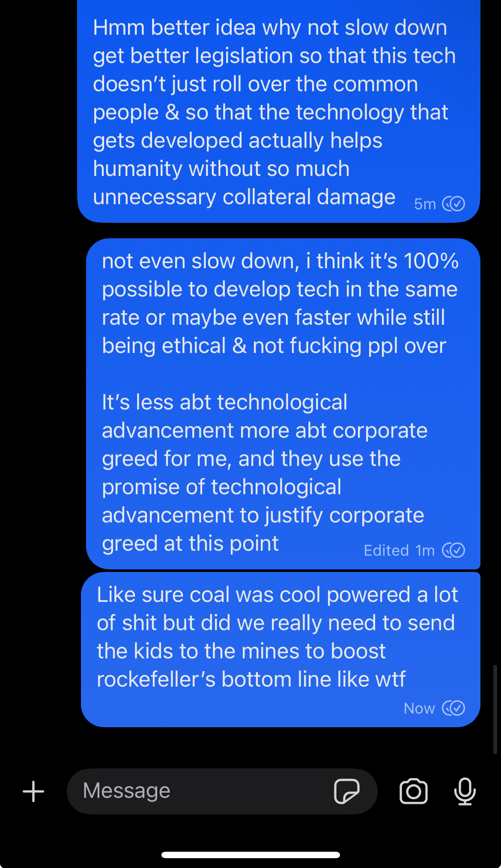Tap the sticker icon in message field
This screenshot has height=868, width=501.
click(347, 791)
